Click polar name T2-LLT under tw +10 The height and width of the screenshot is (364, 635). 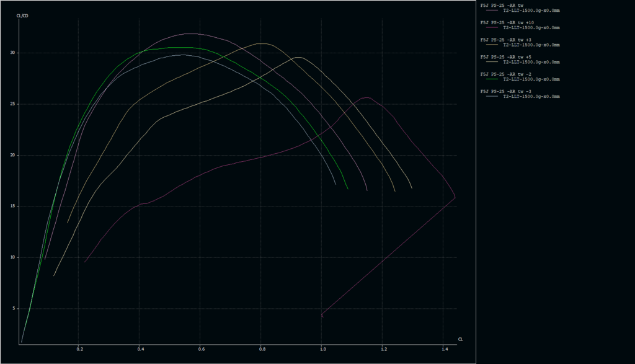point(531,27)
